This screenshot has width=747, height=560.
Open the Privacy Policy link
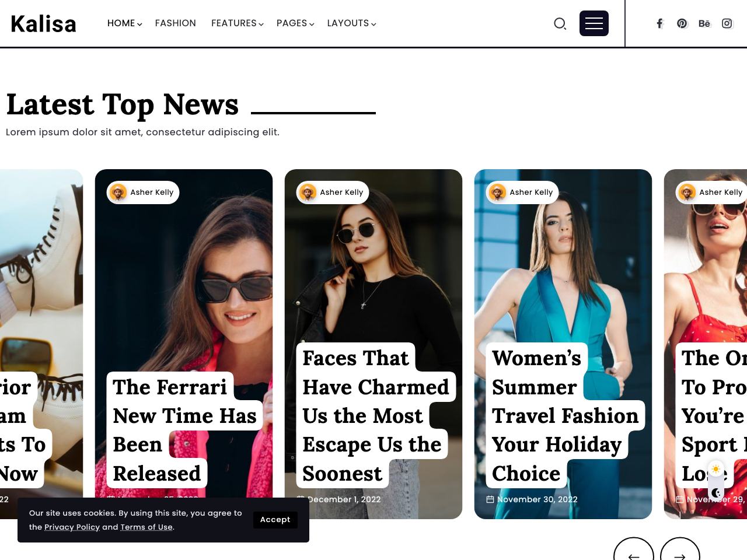pyautogui.click(x=72, y=527)
